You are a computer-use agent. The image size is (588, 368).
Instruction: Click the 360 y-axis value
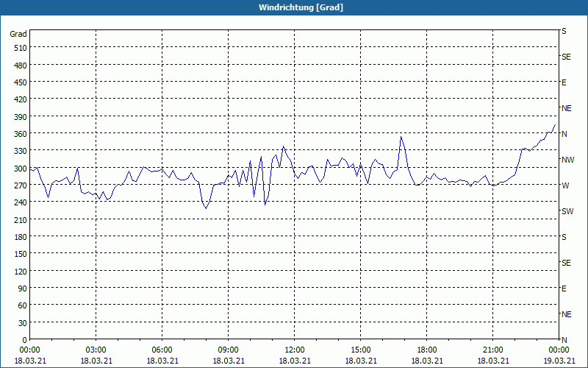pyautogui.click(x=21, y=134)
